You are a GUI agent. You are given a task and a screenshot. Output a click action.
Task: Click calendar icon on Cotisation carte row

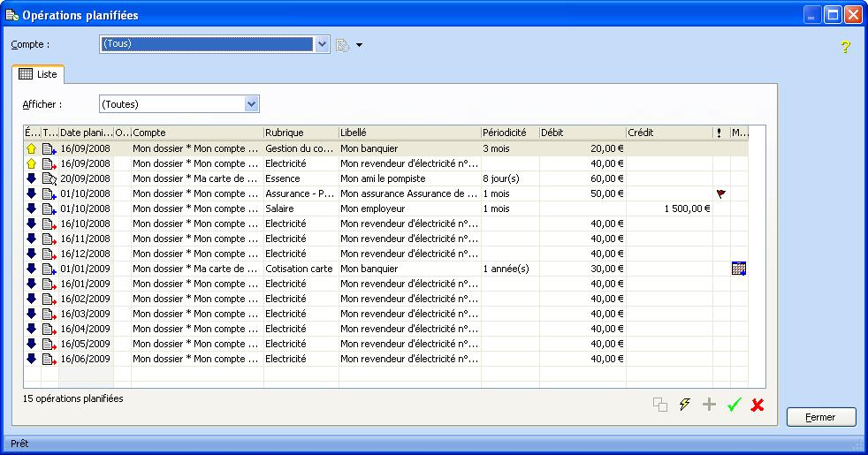tap(739, 269)
